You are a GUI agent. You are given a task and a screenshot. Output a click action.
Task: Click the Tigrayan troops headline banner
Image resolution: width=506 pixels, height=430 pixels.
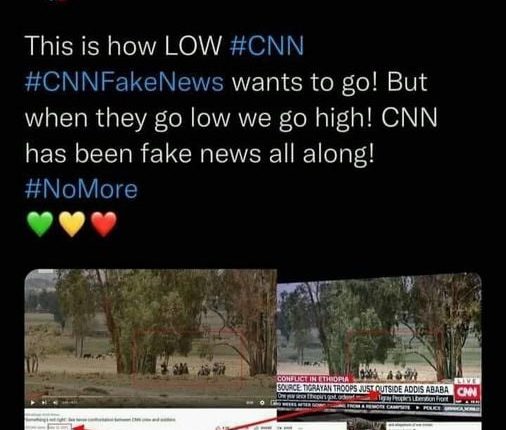coord(363,389)
